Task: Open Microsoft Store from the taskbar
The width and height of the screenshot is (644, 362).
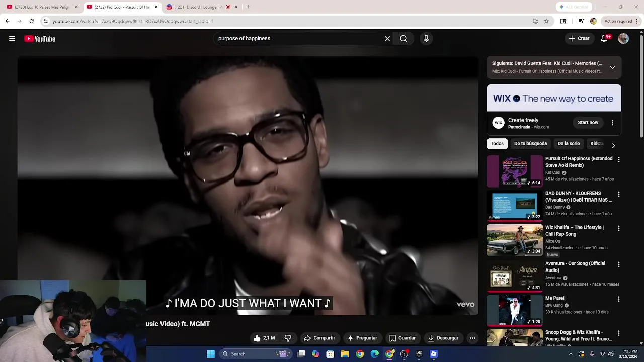Action: pyautogui.click(x=330, y=354)
